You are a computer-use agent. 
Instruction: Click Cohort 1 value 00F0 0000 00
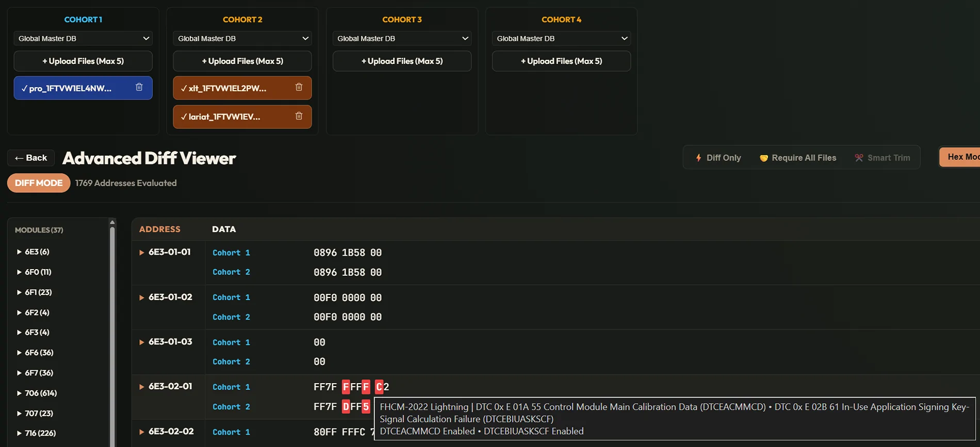pos(348,297)
